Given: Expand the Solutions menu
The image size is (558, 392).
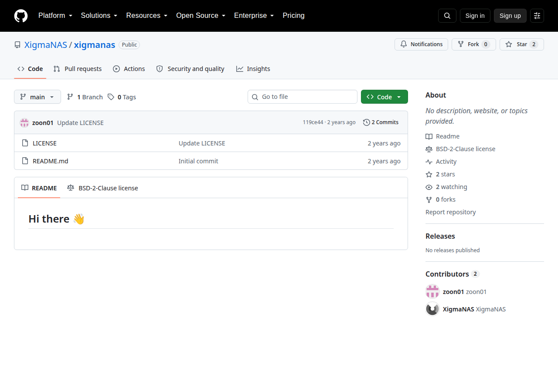Looking at the screenshot, I should tap(99, 16).
